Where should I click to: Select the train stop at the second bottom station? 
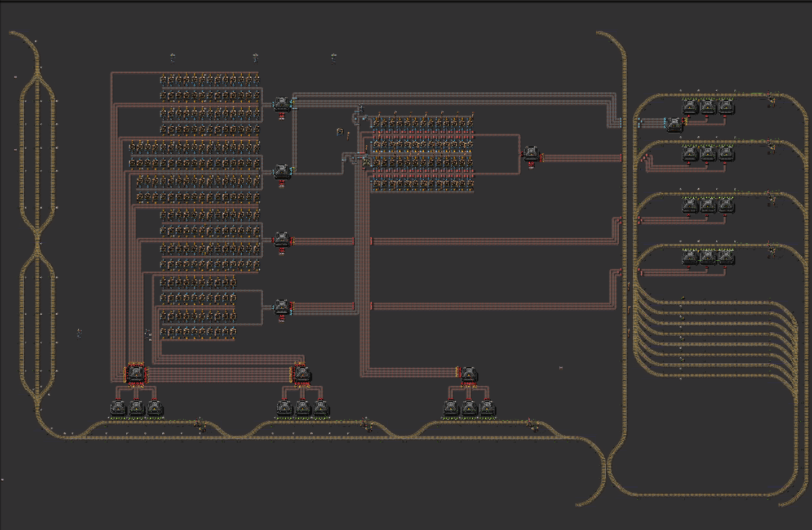(x=367, y=425)
